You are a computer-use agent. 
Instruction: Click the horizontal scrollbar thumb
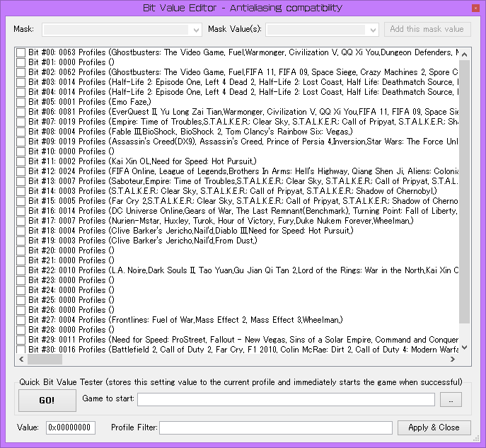pyautogui.click(x=45, y=359)
